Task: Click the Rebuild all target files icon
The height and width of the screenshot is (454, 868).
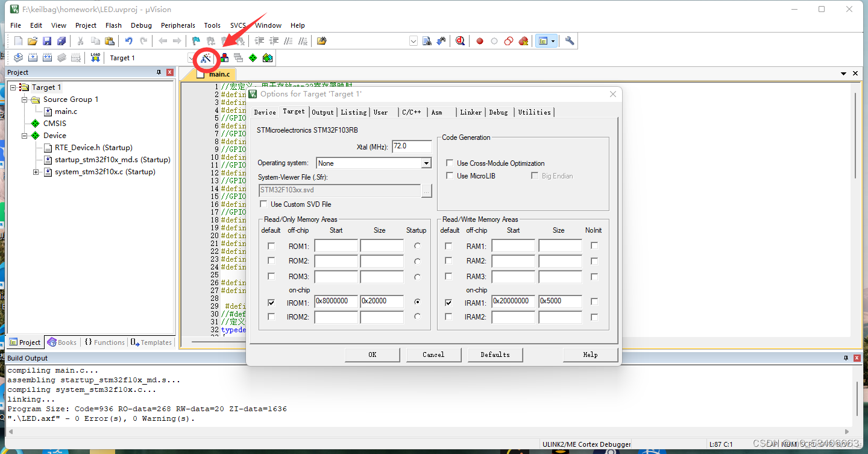Action: pos(47,58)
